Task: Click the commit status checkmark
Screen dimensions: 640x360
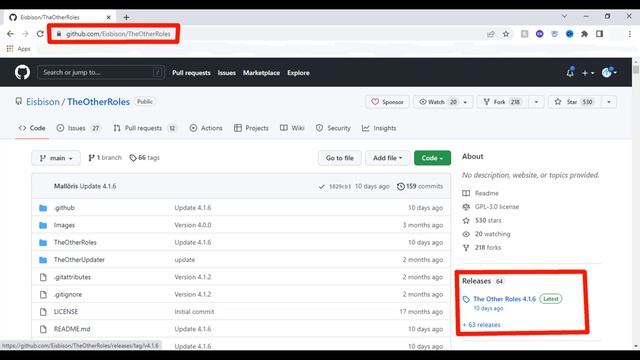Action: coord(322,186)
